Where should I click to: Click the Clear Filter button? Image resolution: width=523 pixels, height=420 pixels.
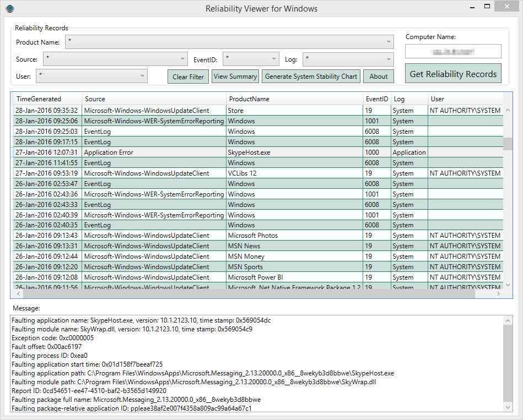(x=188, y=77)
